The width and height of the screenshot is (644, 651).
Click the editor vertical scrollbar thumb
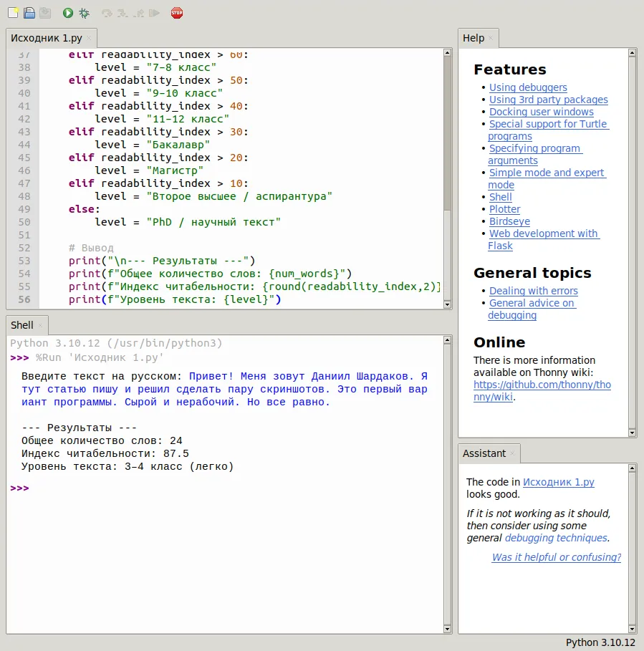coord(447,133)
